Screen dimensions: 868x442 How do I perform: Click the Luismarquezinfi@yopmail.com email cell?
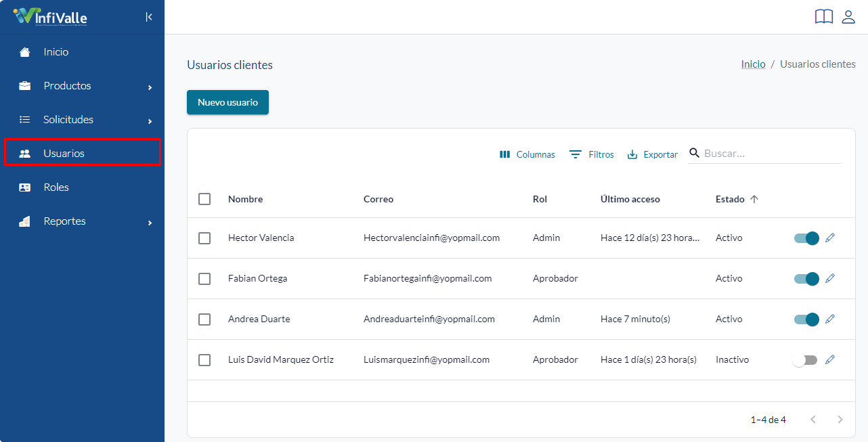click(426, 359)
